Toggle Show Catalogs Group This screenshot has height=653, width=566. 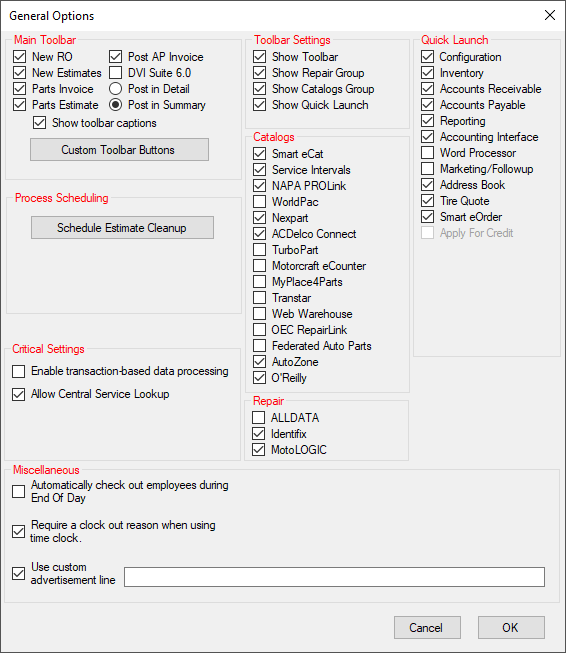(259, 89)
